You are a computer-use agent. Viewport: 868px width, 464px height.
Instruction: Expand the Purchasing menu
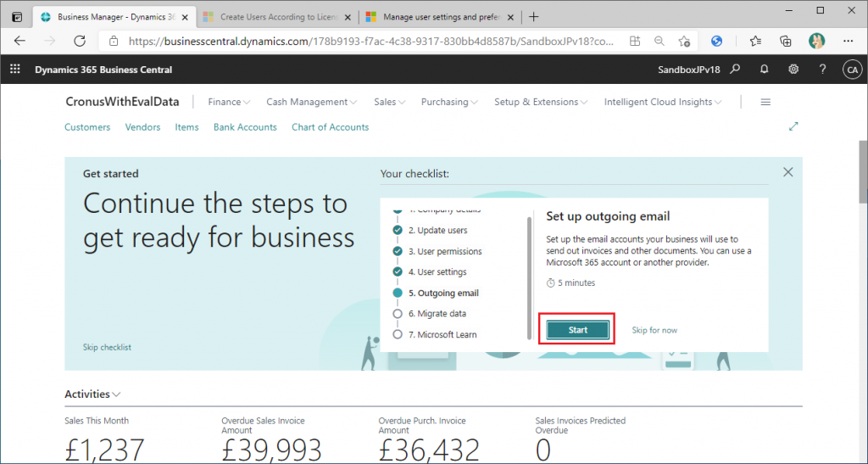(x=449, y=102)
